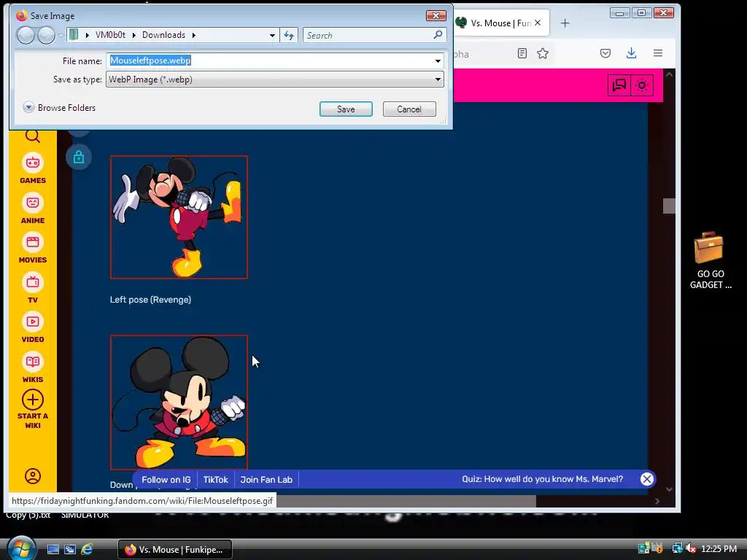Click the lock icon on the wiki page
The image size is (747, 560).
click(x=79, y=157)
